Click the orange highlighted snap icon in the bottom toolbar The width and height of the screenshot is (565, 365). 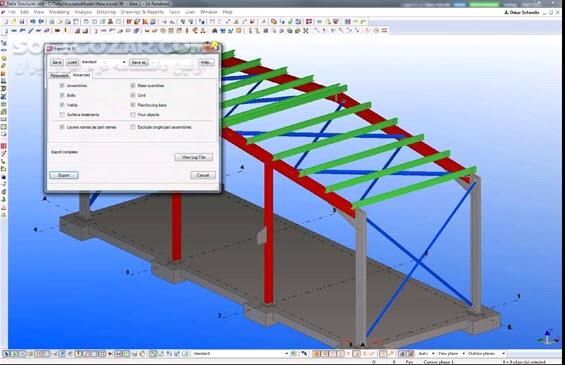click(x=316, y=354)
